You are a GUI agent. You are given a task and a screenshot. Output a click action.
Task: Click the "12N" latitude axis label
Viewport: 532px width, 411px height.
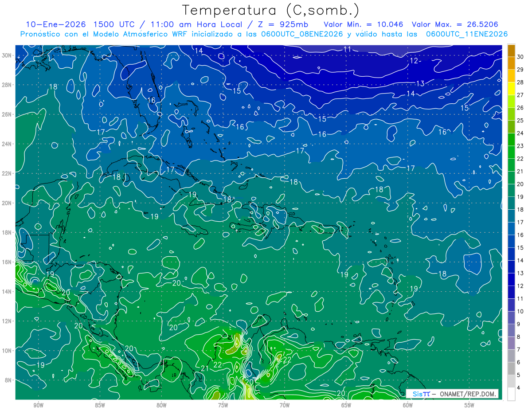7,321
